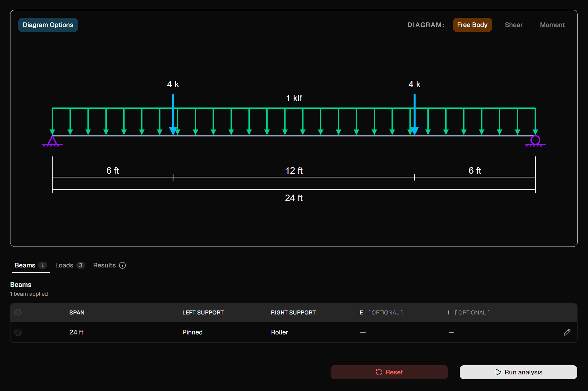
Task: Click the right 4 k point load arrow
Action: [x=415, y=115]
